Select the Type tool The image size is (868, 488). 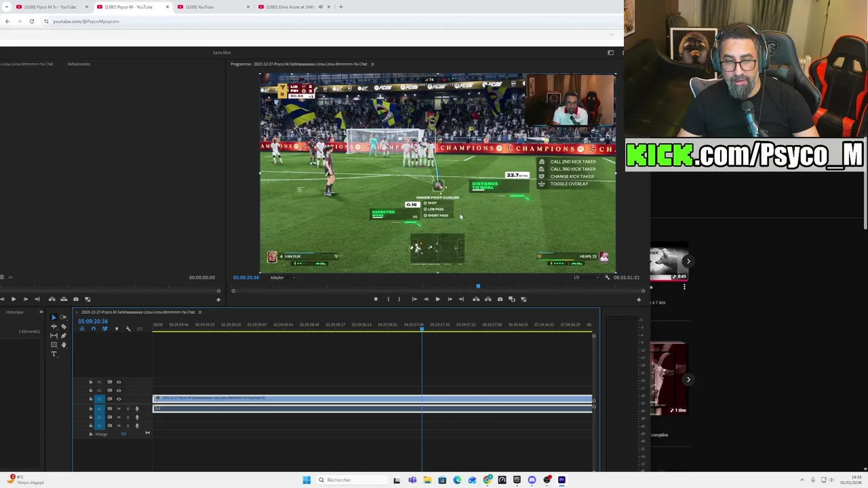54,354
